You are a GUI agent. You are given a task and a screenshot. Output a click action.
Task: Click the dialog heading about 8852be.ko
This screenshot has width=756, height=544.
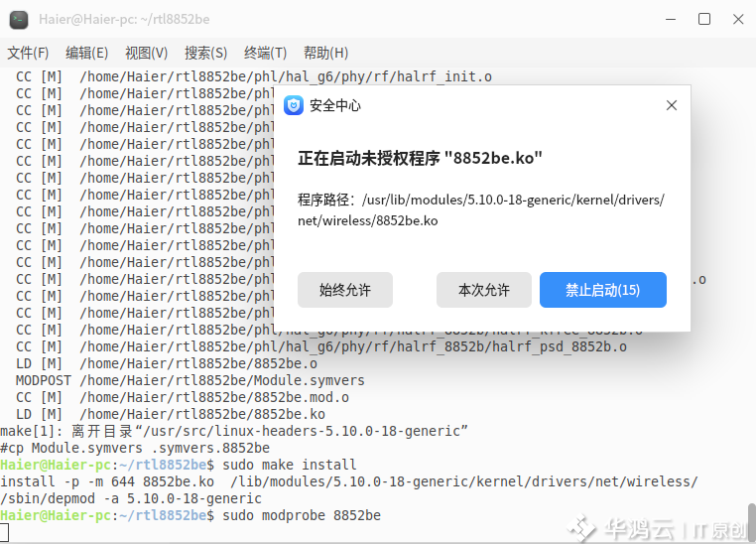420,158
